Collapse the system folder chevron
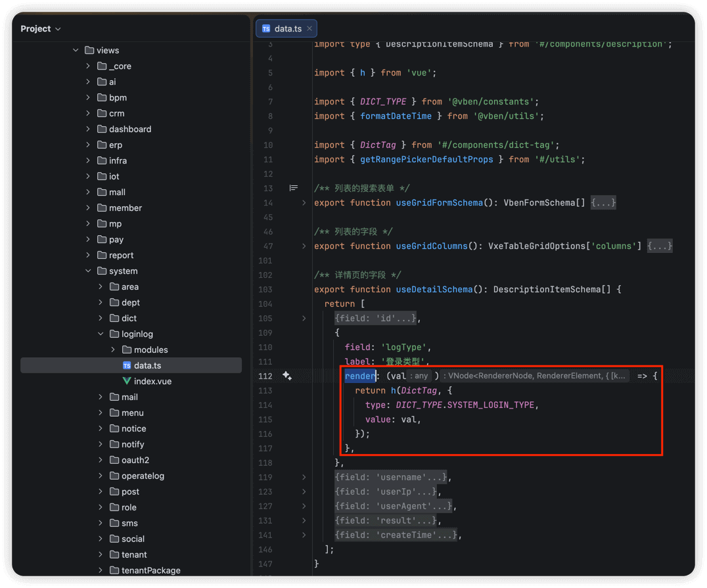 88,271
